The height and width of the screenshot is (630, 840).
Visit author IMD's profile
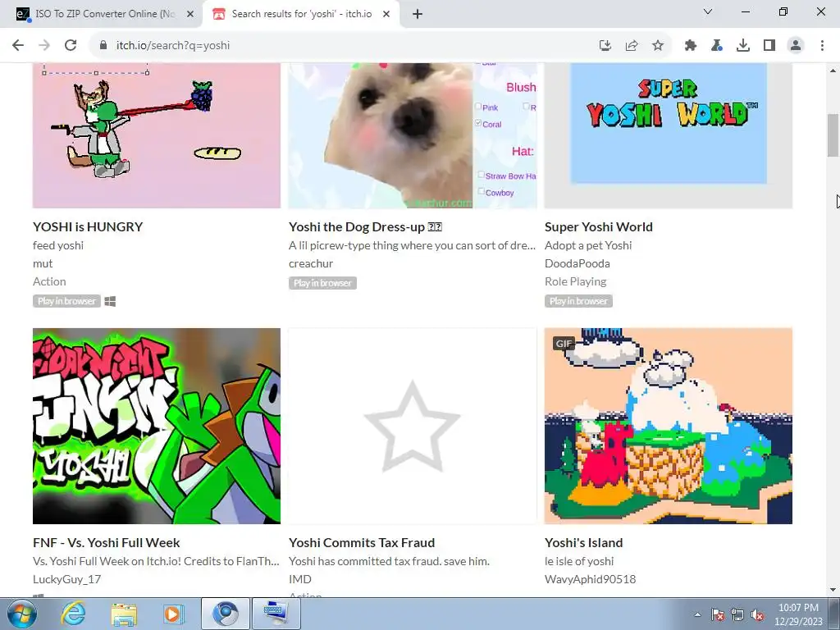[x=300, y=579]
